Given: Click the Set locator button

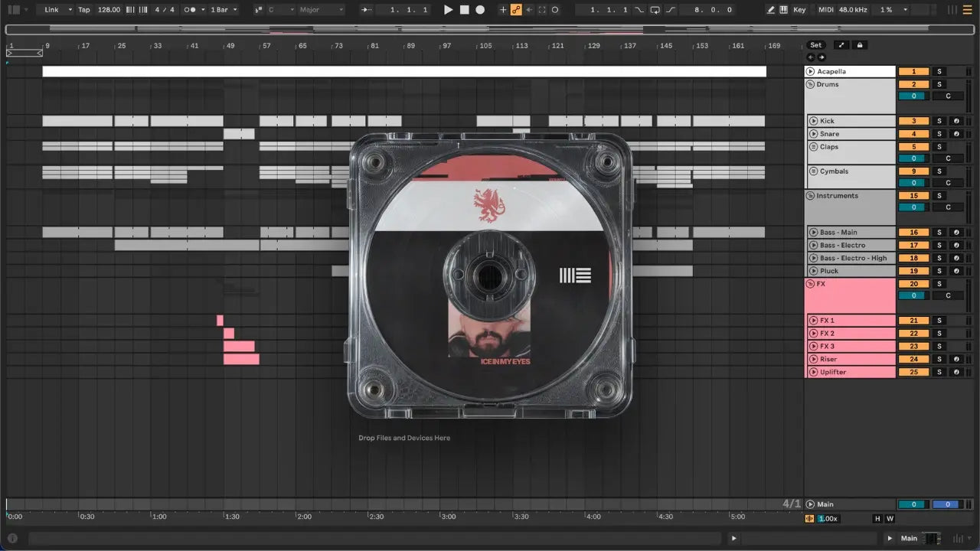Looking at the screenshot, I should pyautogui.click(x=816, y=45).
